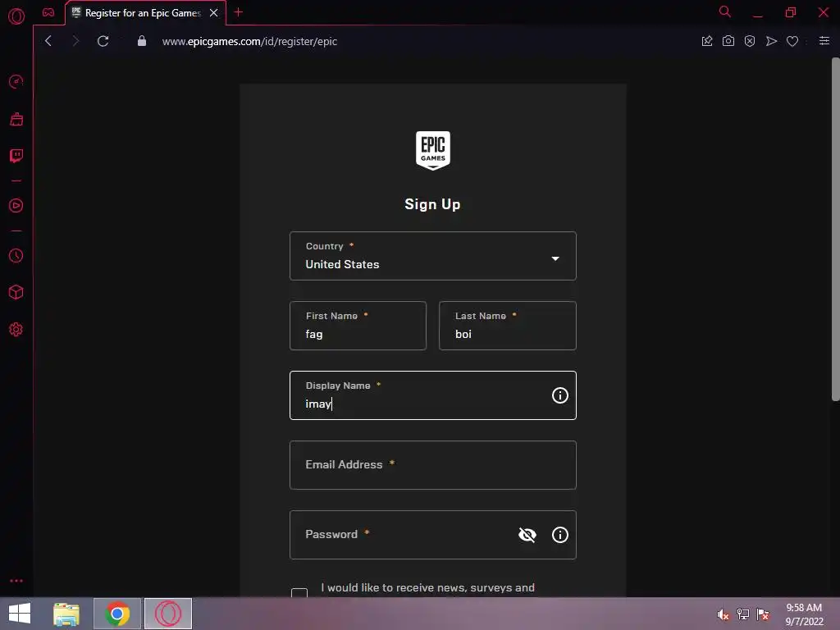Go back to previous page
The image size is (840, 630).
pyautogui.click(x=48, y=41)
